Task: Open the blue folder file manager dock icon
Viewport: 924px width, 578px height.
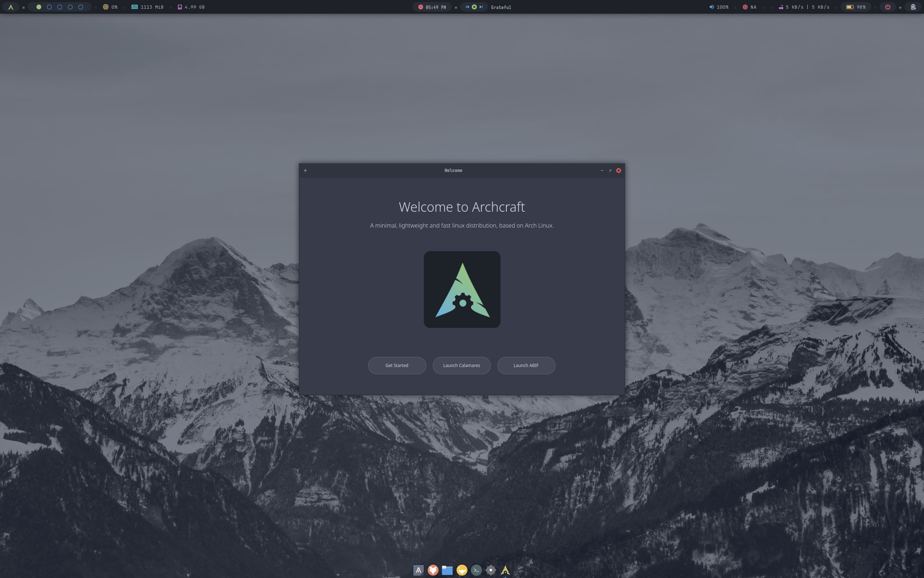Action: tap(447, 570)
